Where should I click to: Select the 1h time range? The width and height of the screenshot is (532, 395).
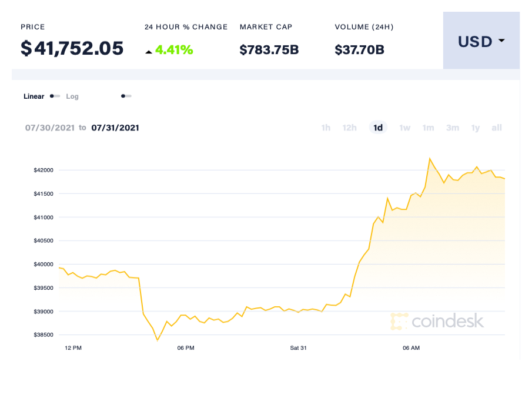click(x=326, y=128)
